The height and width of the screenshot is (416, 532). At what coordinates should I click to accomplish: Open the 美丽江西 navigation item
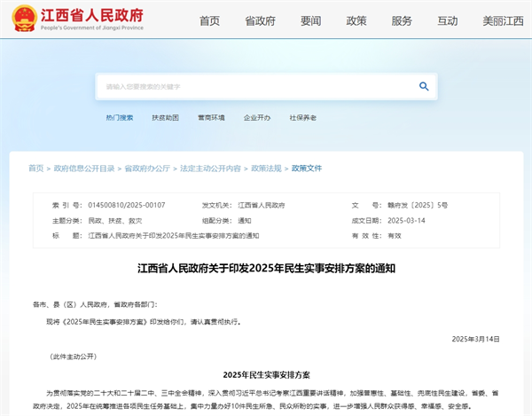pos(503,20)
